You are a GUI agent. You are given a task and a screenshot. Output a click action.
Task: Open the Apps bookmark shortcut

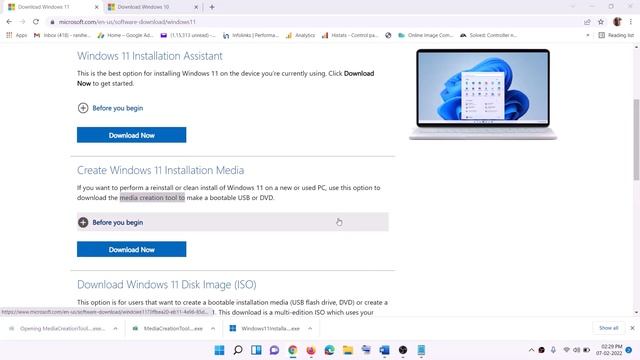point(16,36)
